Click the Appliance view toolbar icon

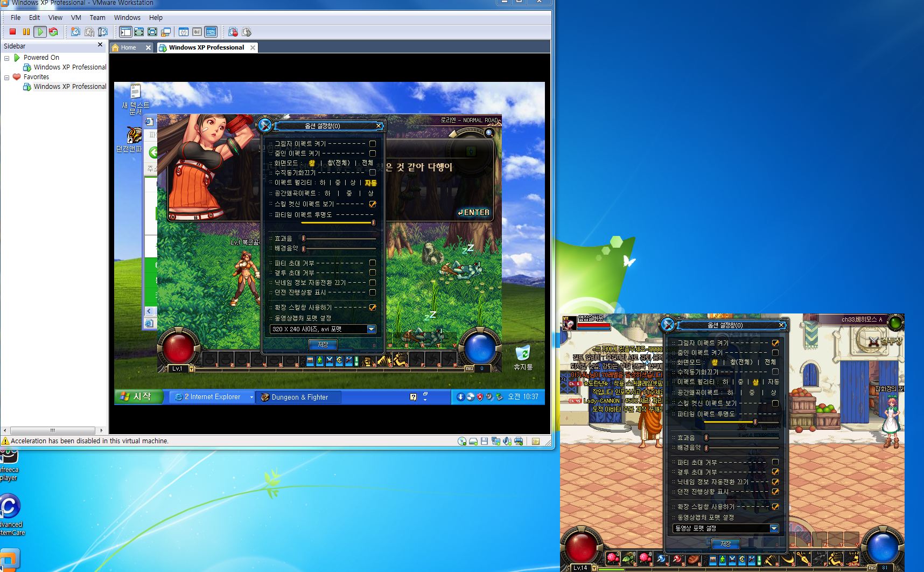197,32
